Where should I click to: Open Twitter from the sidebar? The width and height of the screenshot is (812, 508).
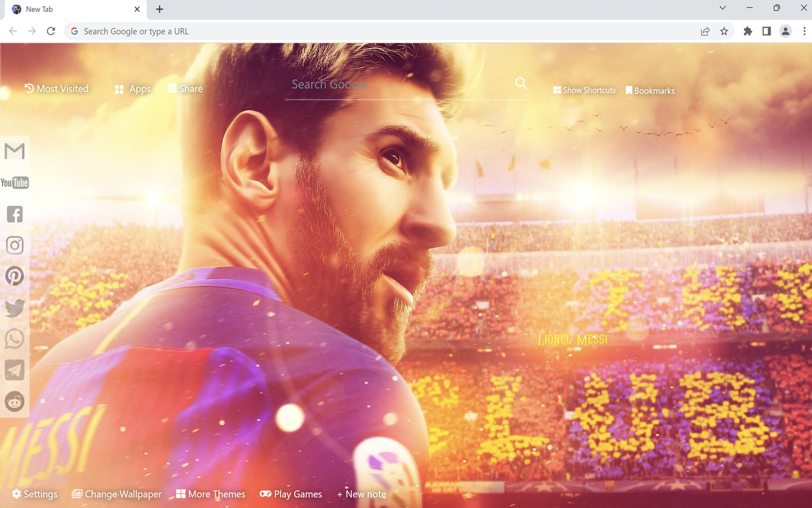click(x=15, y=308)
